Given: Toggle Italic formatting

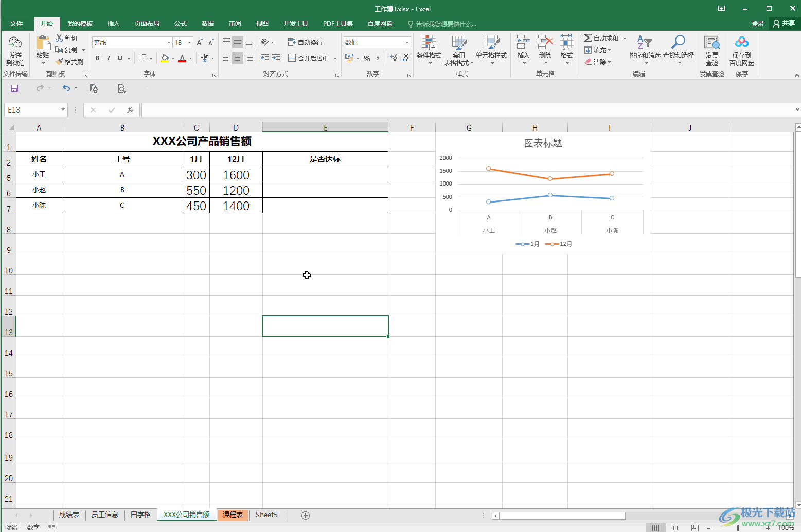Looking at the screenshot, I should pyautogui.click(x=109, y=58).
